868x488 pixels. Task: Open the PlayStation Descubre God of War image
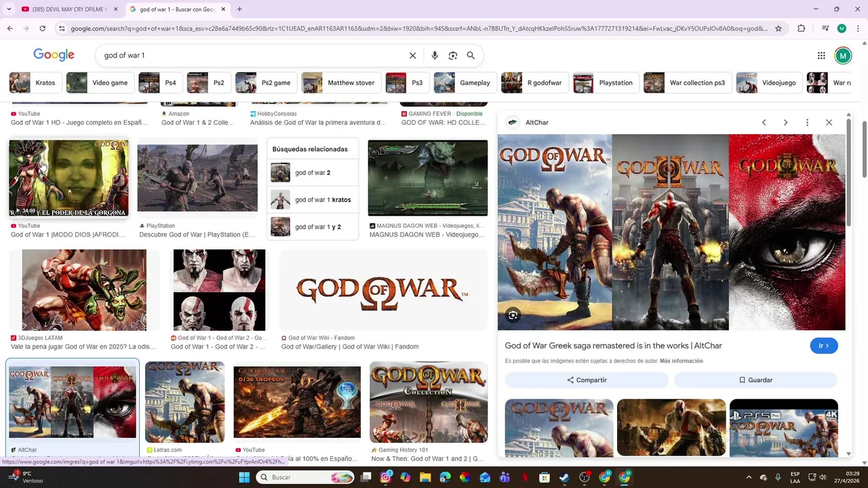197,178
